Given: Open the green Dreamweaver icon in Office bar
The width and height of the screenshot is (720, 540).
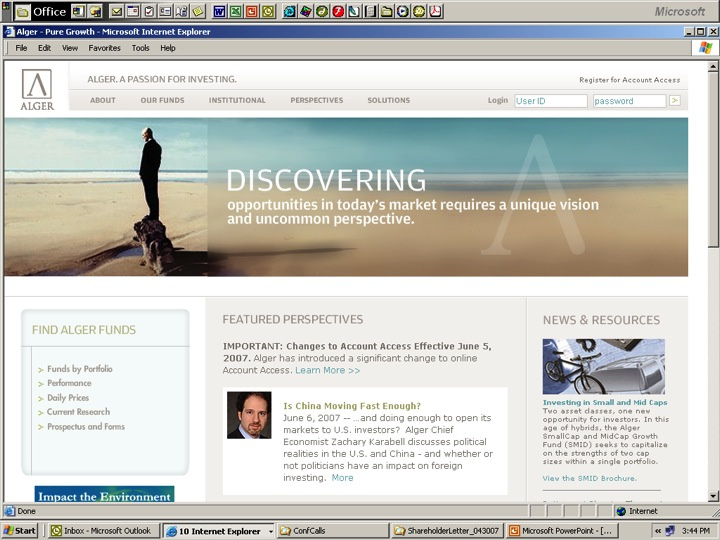Looking at the screenshot, I should coord(322,11).
